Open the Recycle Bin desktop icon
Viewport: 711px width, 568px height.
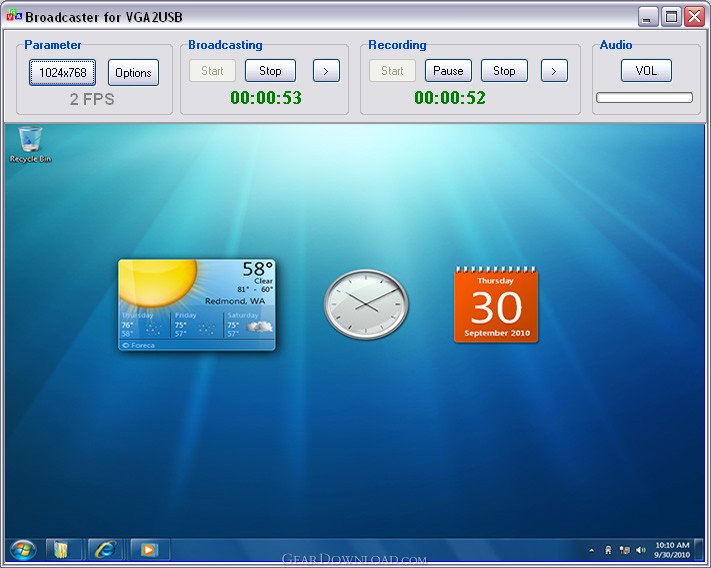point(30,144)
